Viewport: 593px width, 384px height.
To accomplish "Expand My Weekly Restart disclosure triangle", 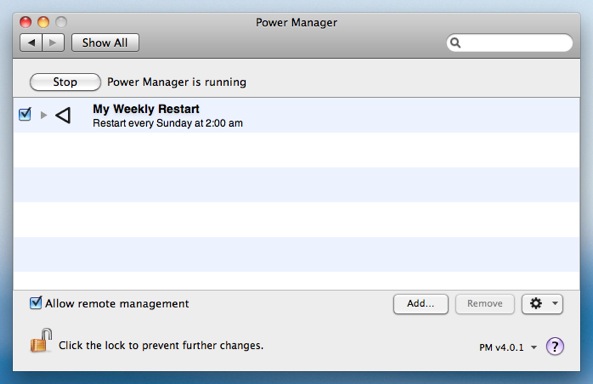I will pyautogui.click(x=43, y=115).
